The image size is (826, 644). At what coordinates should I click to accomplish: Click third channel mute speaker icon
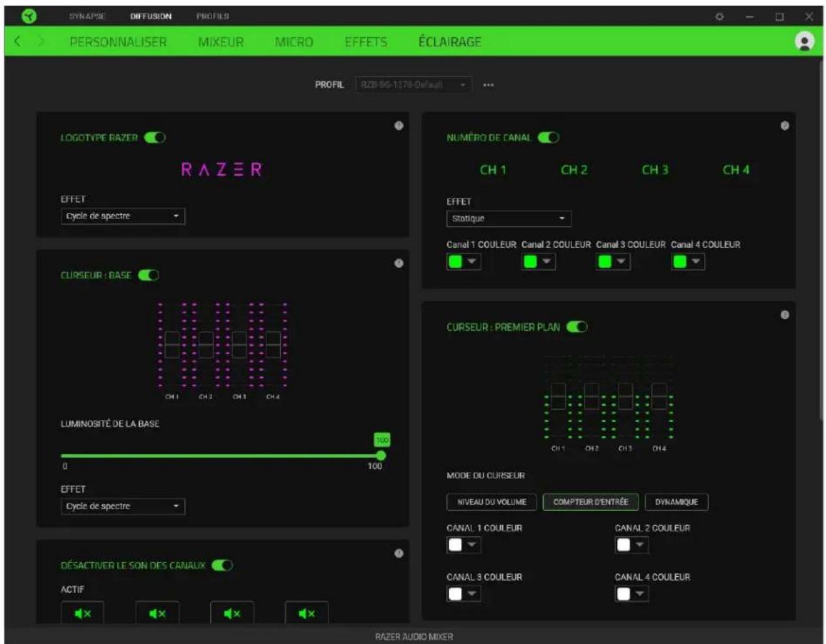pos(232,613)
